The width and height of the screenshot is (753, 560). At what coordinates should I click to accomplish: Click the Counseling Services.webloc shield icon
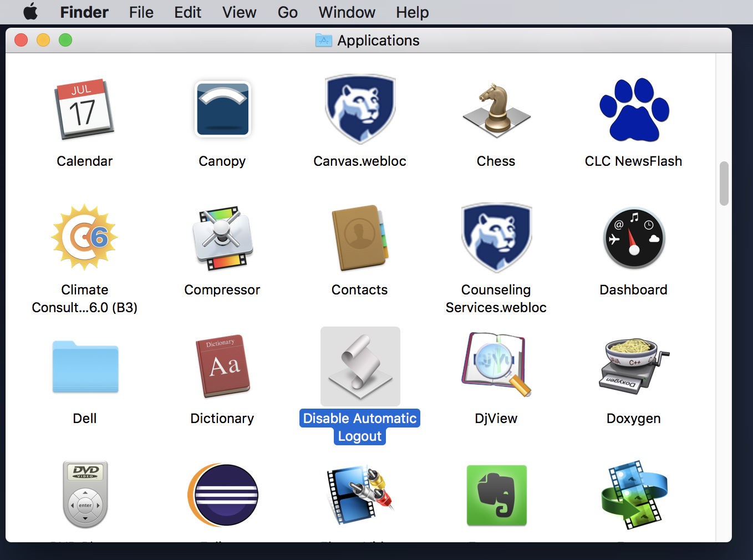(x=496, y=238)
